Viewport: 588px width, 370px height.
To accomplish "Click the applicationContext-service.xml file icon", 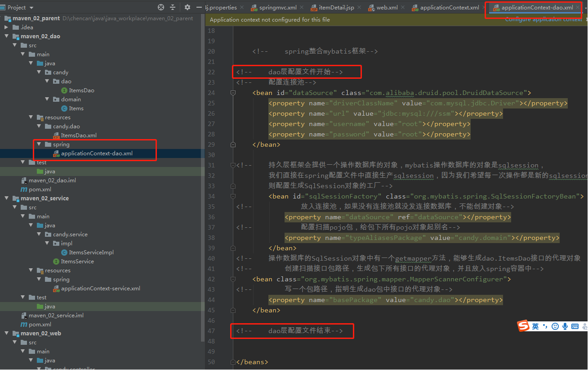I will [x=56, y=289].
